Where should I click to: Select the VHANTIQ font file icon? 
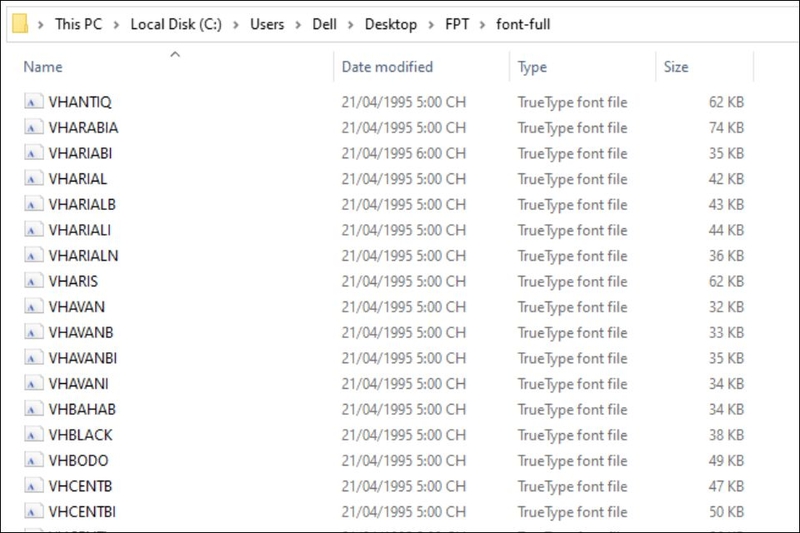(33, 101)
